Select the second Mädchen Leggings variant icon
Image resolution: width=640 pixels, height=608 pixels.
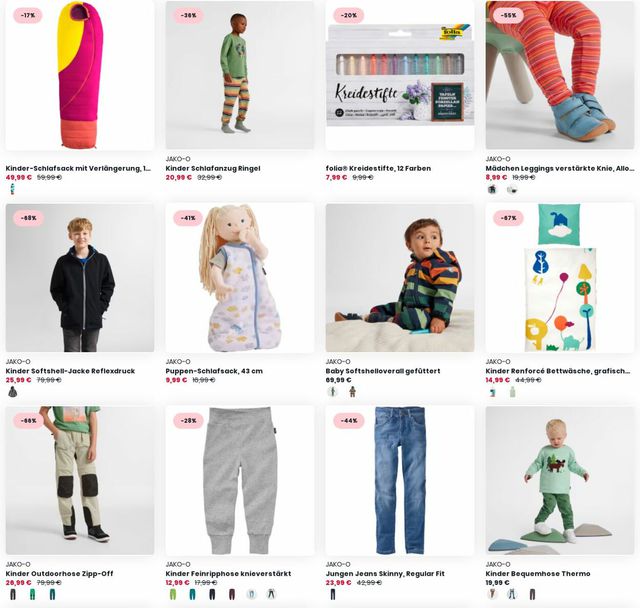(x=512, y=189)
